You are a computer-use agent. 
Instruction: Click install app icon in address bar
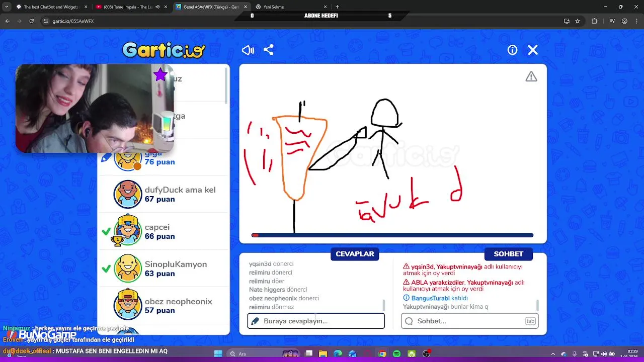pos(567,21)
